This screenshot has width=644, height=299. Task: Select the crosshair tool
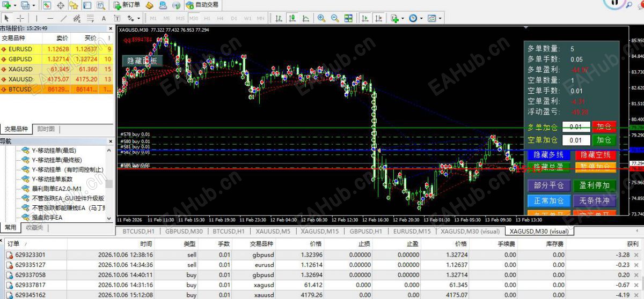20,18
